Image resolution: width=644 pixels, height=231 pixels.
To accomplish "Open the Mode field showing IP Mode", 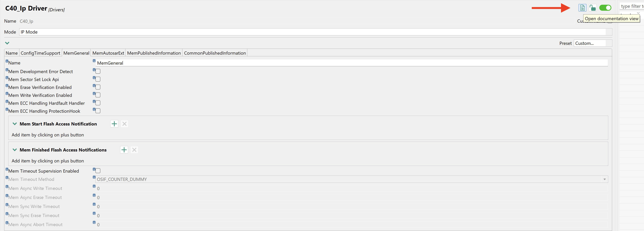I will coord(313,32).
